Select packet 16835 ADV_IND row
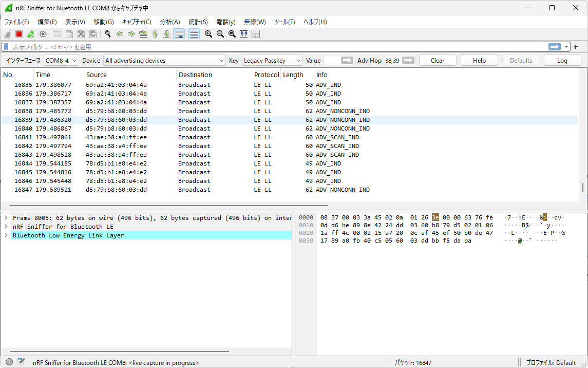The height and width of the screenshot is (368, 588). [x=290, y=85]
